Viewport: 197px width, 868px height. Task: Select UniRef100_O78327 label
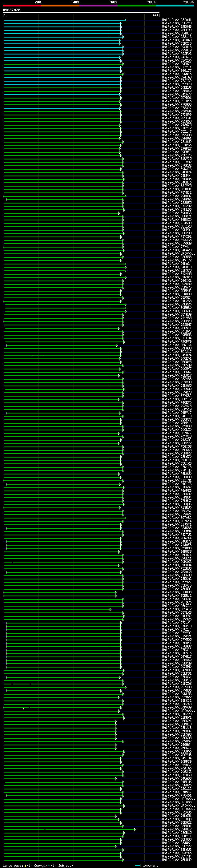coord(177,108)
